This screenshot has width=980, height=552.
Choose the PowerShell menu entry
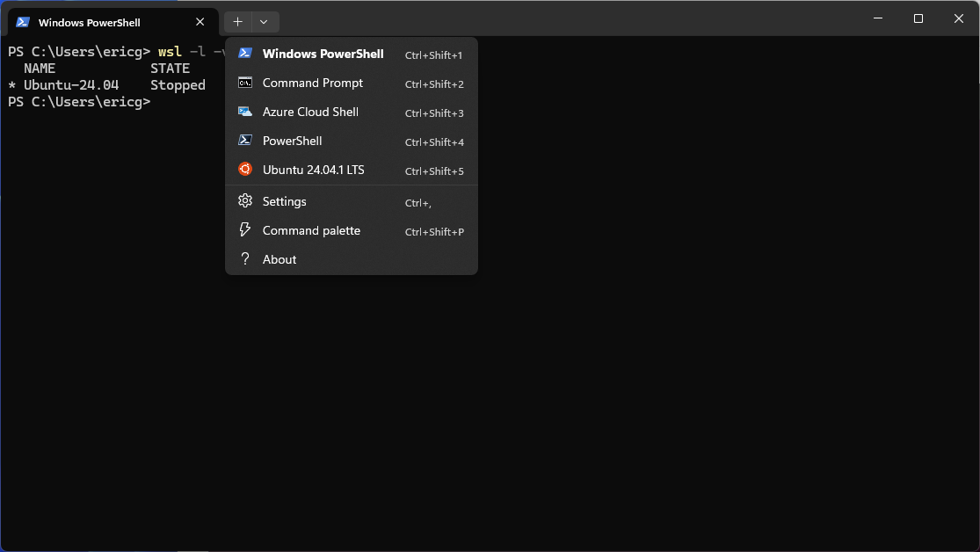[x=352, y=142]
